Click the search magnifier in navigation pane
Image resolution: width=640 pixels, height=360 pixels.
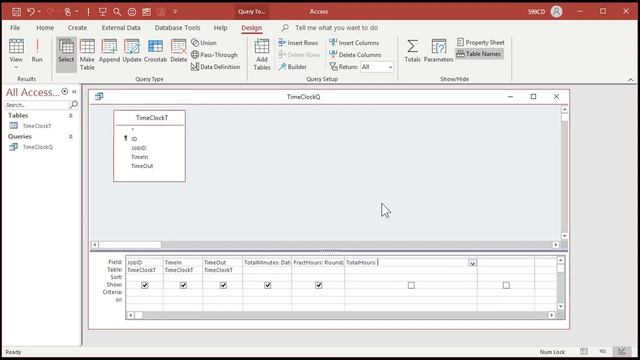[x=74, y=105]
